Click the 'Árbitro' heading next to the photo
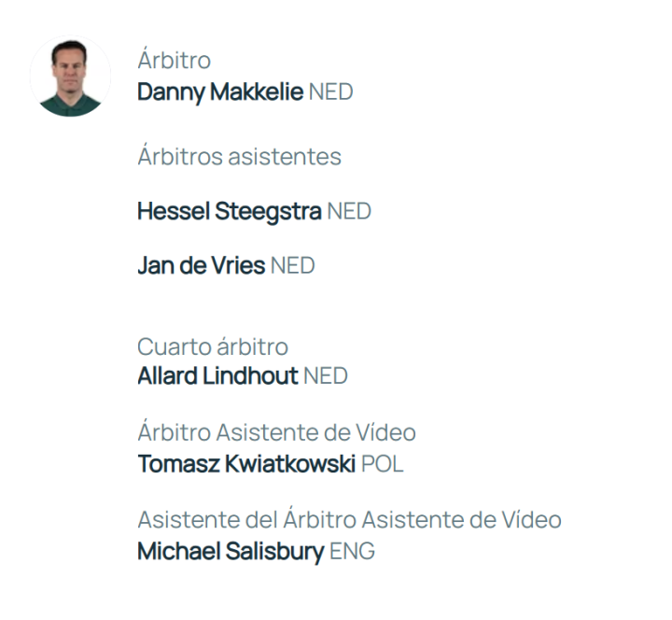The height and width of the screenshot is (620, 672). tap(174, 61)
